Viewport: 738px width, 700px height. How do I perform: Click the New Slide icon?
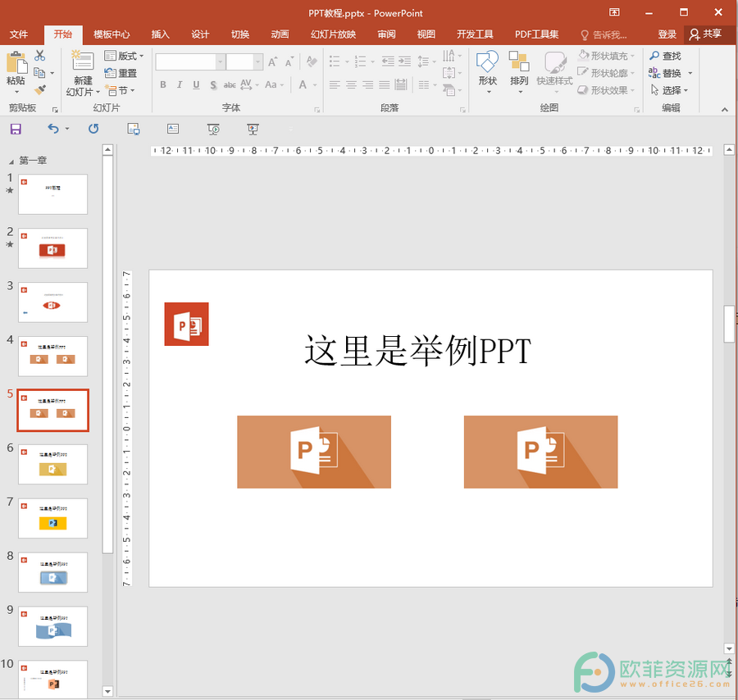(x=83, y=61)
